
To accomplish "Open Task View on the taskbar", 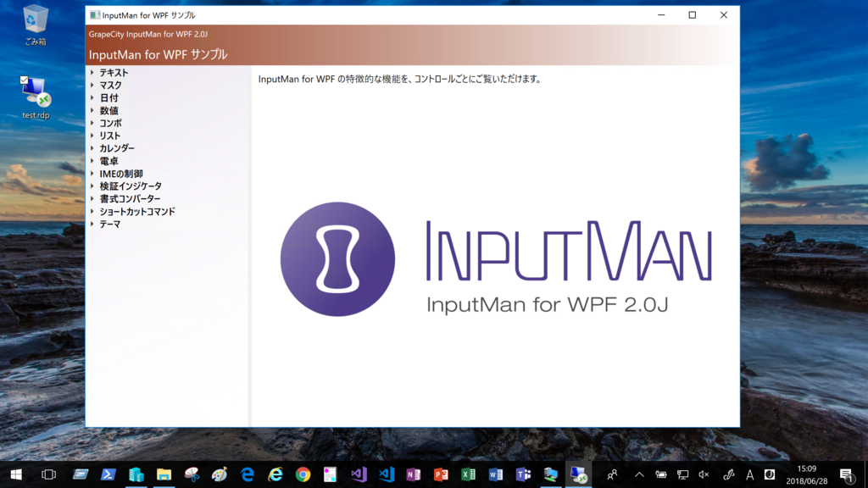I will click(48, 474).
